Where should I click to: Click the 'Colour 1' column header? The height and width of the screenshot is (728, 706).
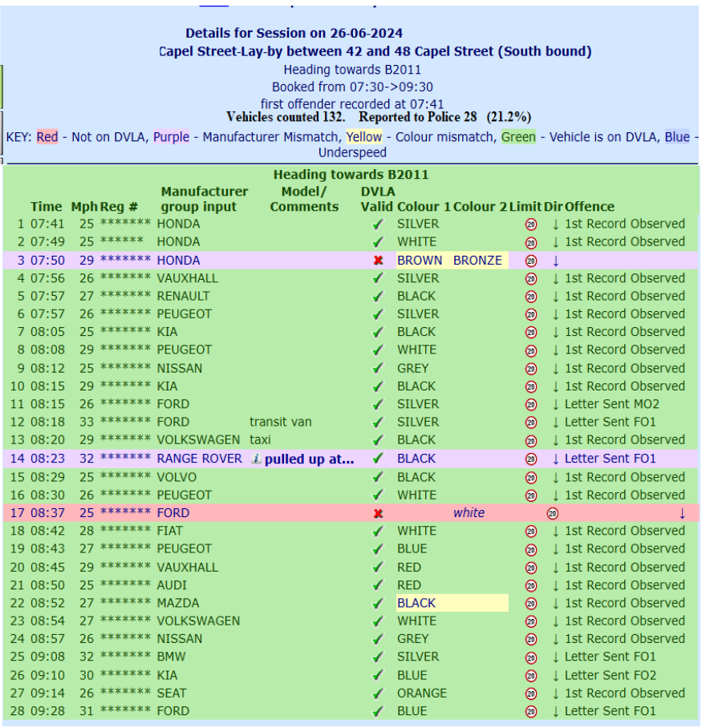424,207
